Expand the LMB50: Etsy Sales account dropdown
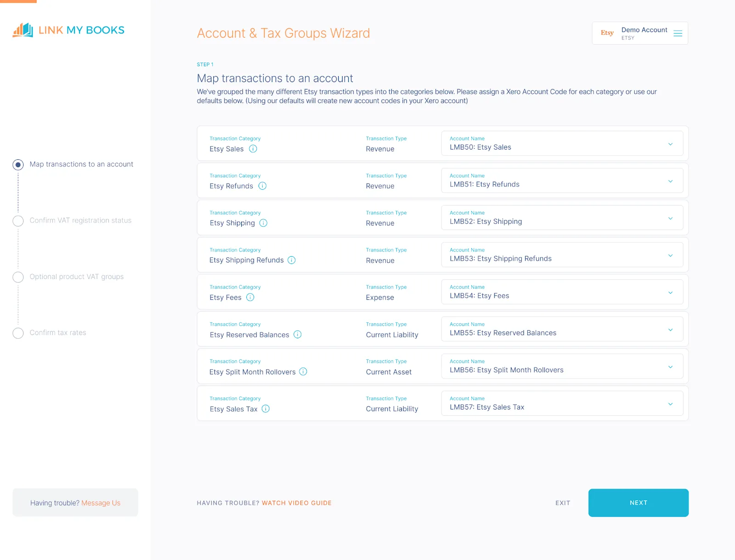735x560 pixels. click(562, 144)
